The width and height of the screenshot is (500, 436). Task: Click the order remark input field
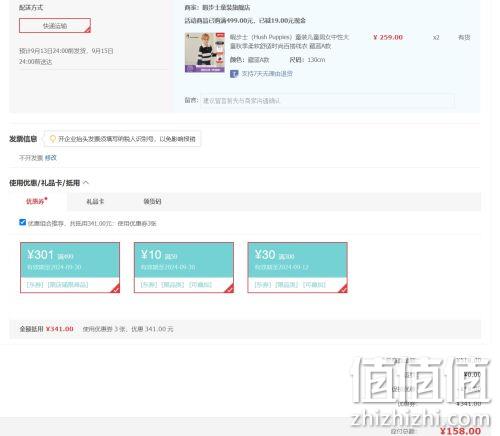327,100
